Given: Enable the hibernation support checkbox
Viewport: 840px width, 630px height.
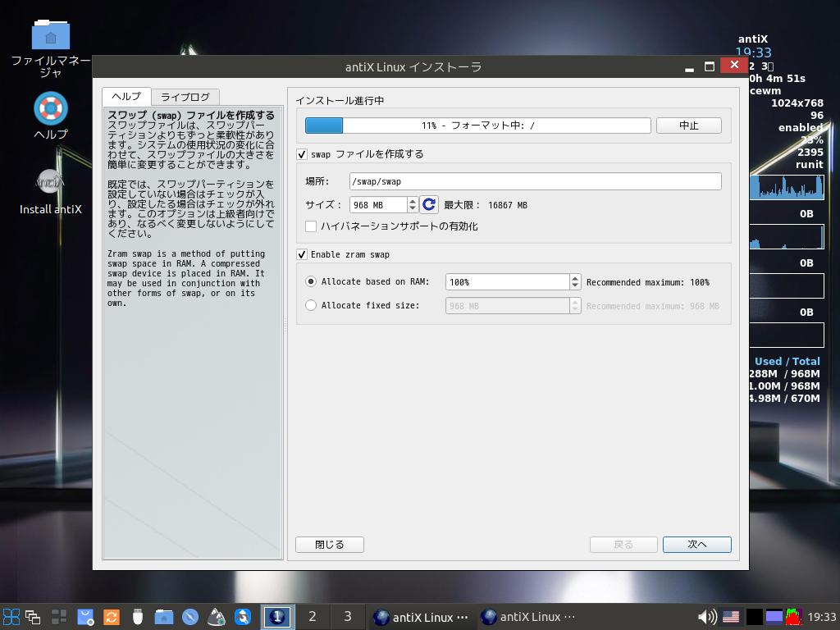Looking at the screenshot, I should click(x=311, y=226).
